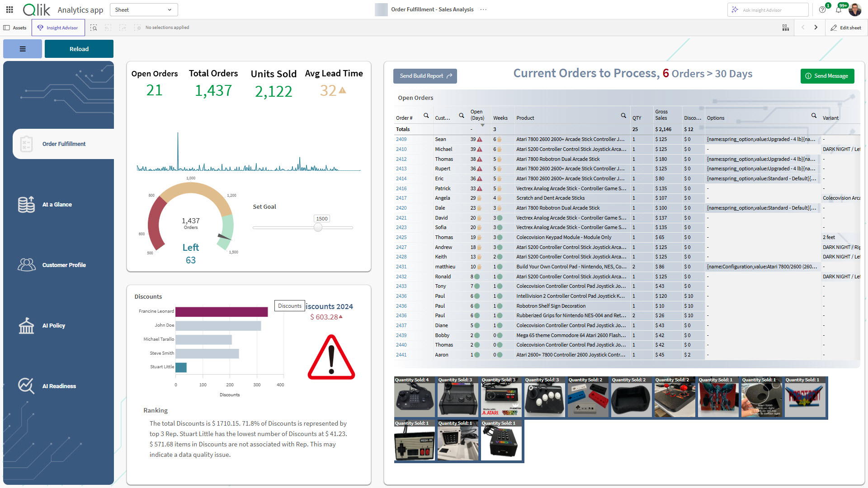Toggle the hamburger menu button
This screenshot has height=488, width=868.
(x=23, y=49)
